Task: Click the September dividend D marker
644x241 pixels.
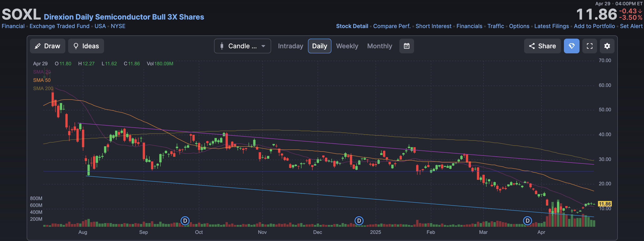Action: point(185,221)
